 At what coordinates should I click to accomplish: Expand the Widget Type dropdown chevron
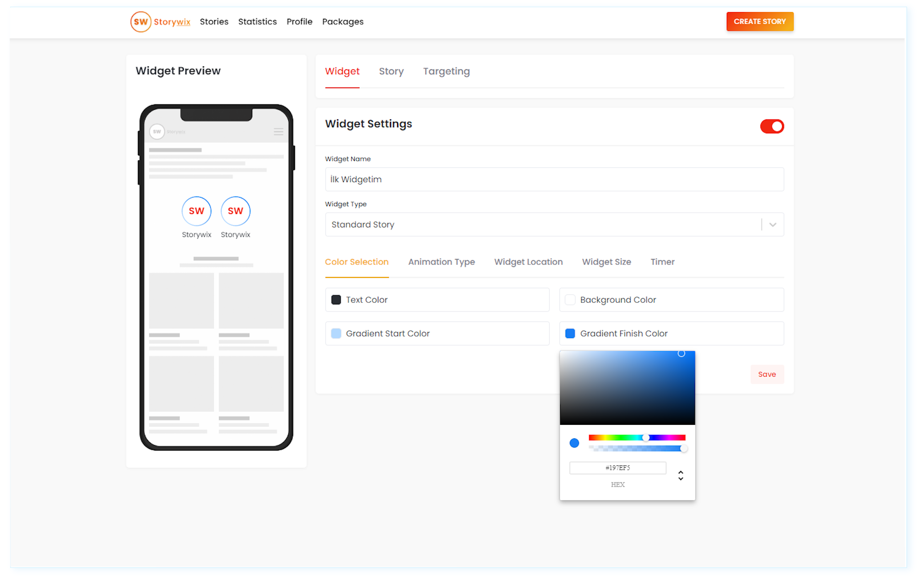(x=772, y=224)
